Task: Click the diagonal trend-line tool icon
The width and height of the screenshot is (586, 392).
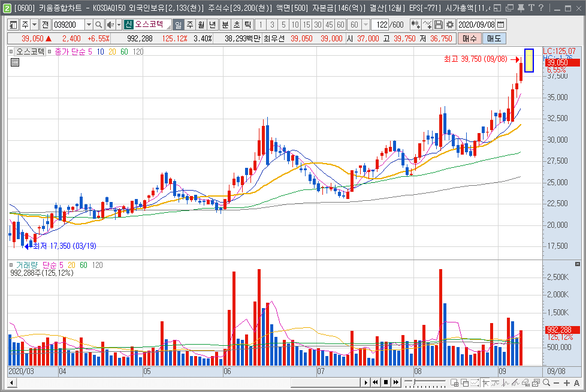Action: click(x=516, y=382)
